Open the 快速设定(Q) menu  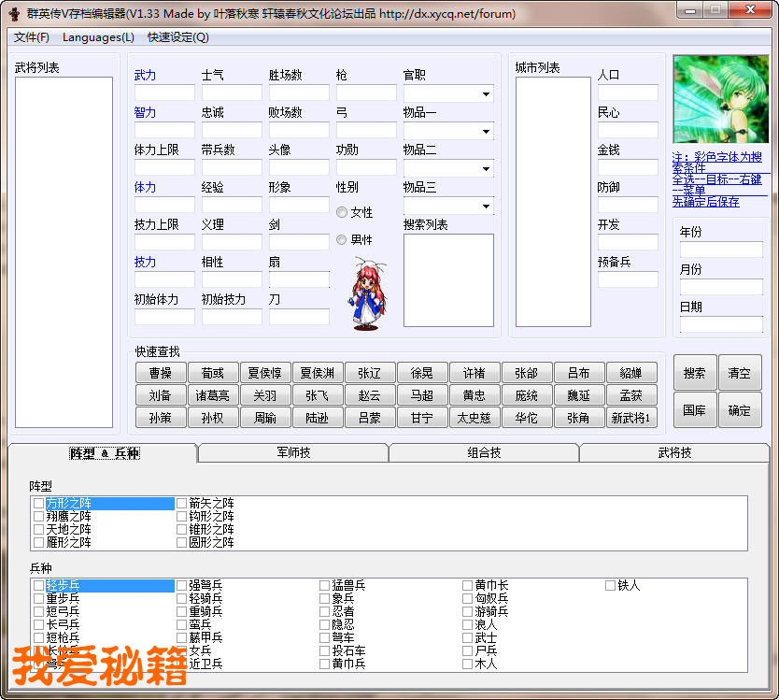click(x=177, y=37)
